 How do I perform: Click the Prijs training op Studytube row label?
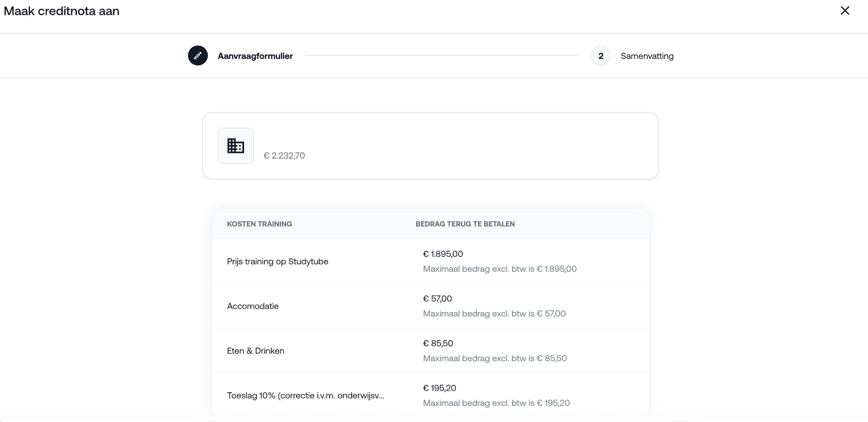click(x=277, y=261)
